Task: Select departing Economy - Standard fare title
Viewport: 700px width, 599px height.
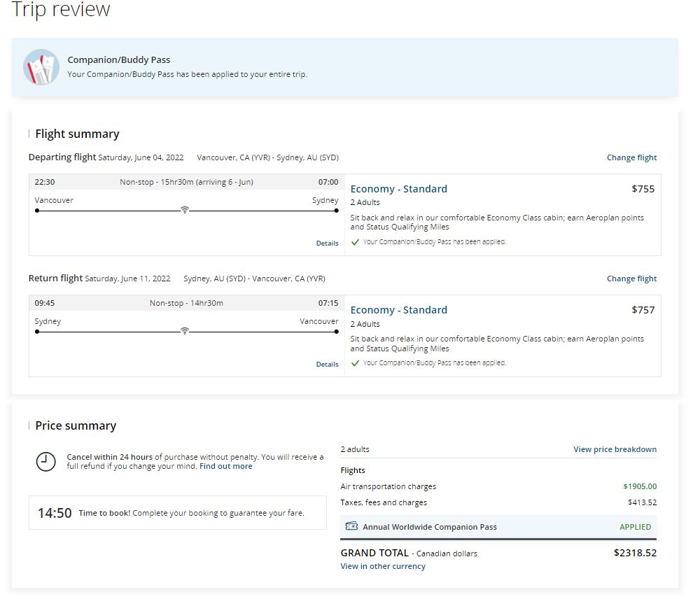Action: (398, 189)
